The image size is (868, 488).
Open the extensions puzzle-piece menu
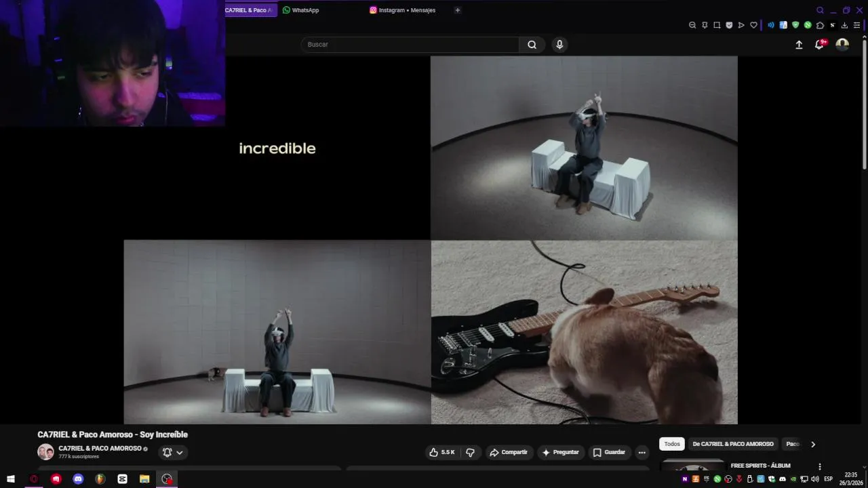tap(820, 25)
